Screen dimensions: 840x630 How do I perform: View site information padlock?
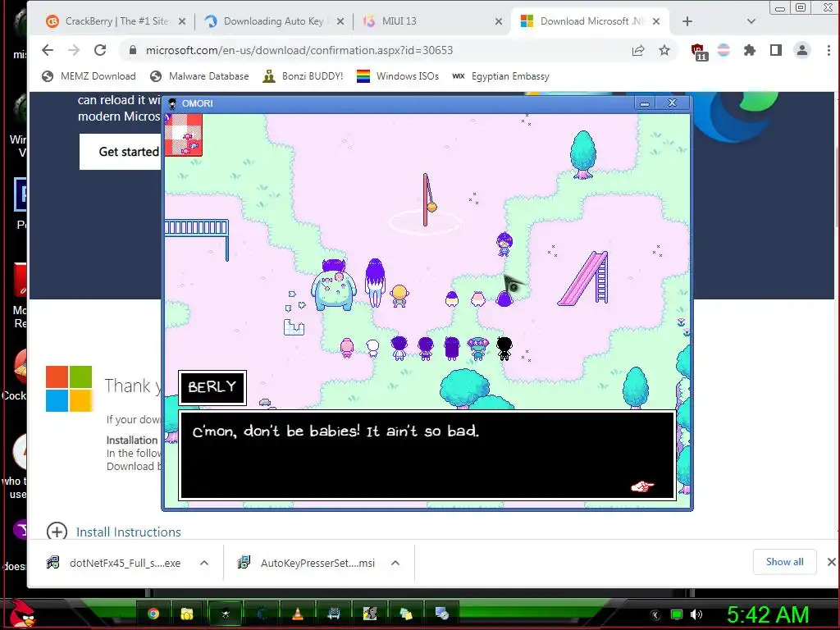click(x=132, y=50)
